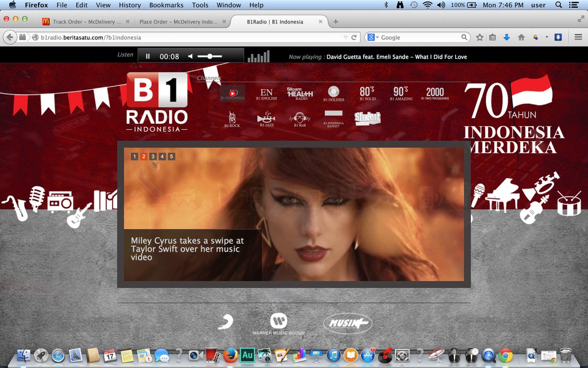Select slide 2 of the carousel

point(144,157)
